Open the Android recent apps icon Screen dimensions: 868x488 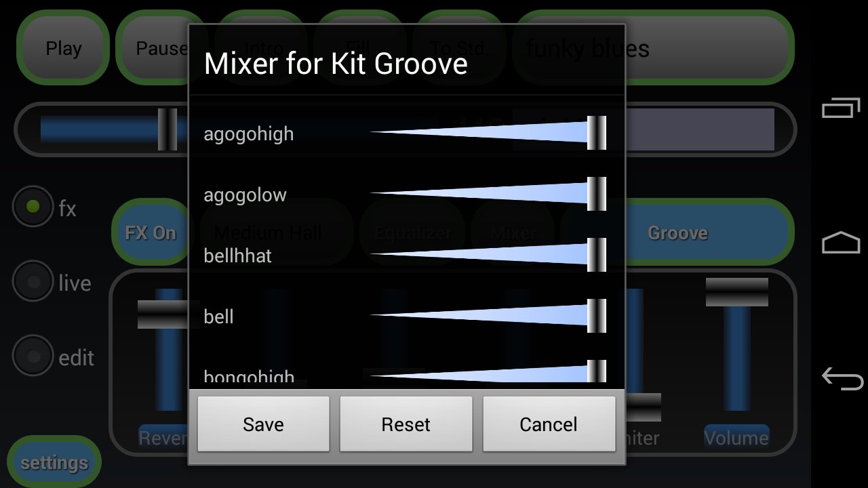pyautogui.click(x=841, y=108)
